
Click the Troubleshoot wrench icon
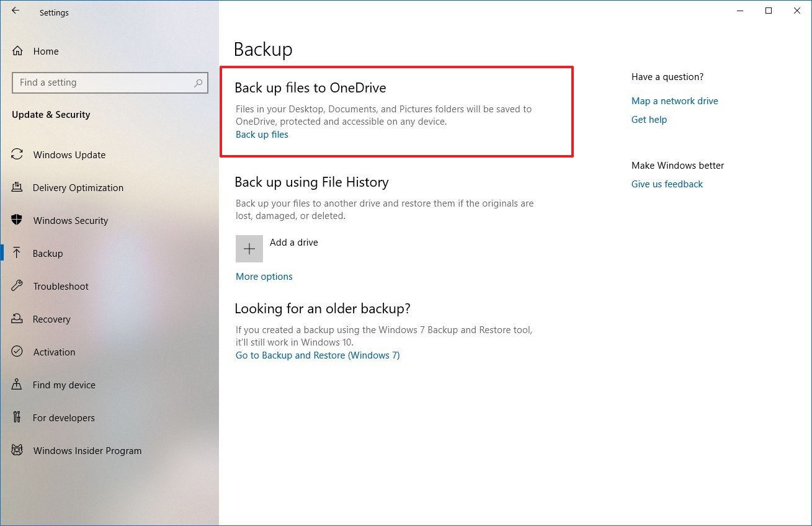pos(17,287)
